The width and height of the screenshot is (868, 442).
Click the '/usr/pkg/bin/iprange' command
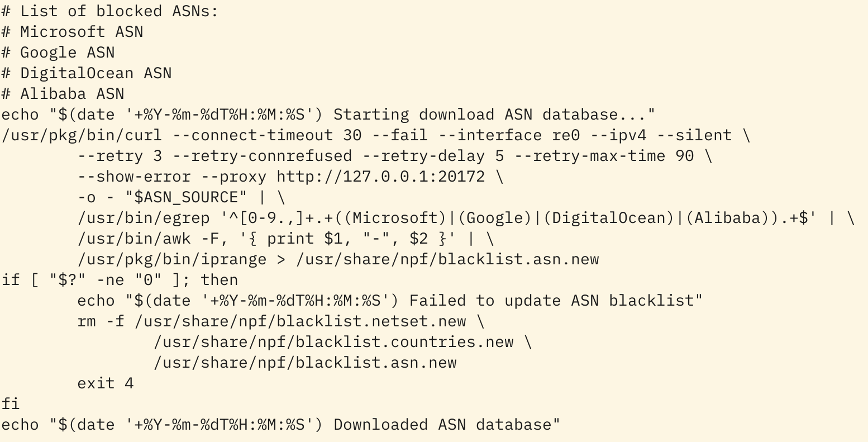(x=171, y=259)
